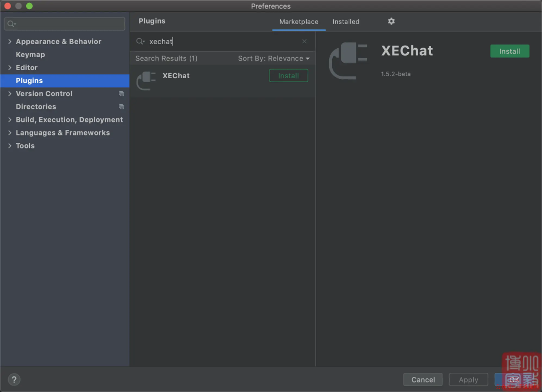Focus the plugin search field with xechat
Image resolution: width=542 pixels, height=392 pixels.
pyautogui.click(x=222, y=42)
